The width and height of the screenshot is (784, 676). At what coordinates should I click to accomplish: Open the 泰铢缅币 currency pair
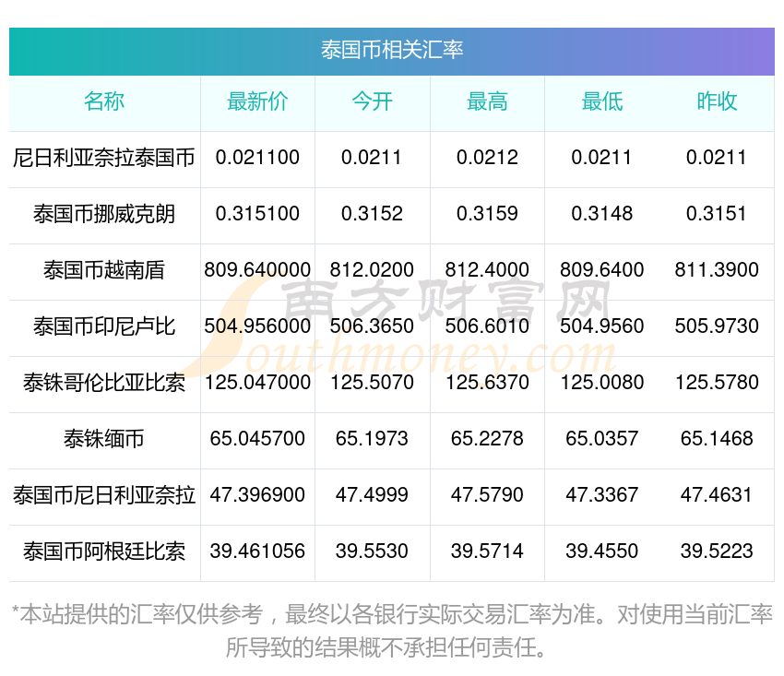point(104,440)
